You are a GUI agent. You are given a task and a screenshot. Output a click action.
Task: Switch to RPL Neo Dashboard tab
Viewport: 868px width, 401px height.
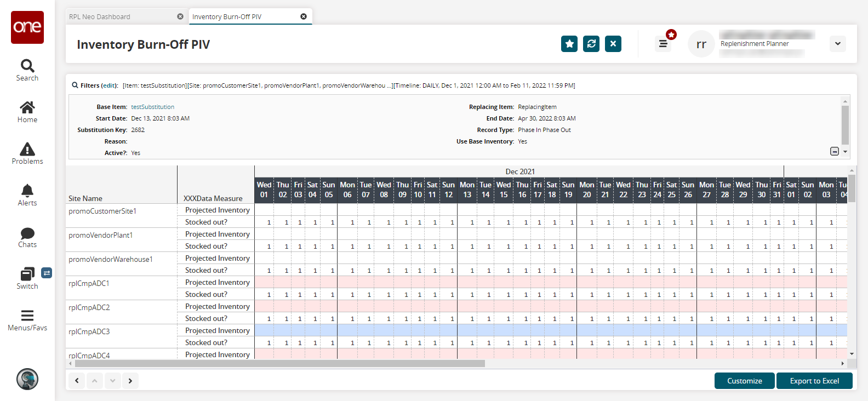click(100, 17)
